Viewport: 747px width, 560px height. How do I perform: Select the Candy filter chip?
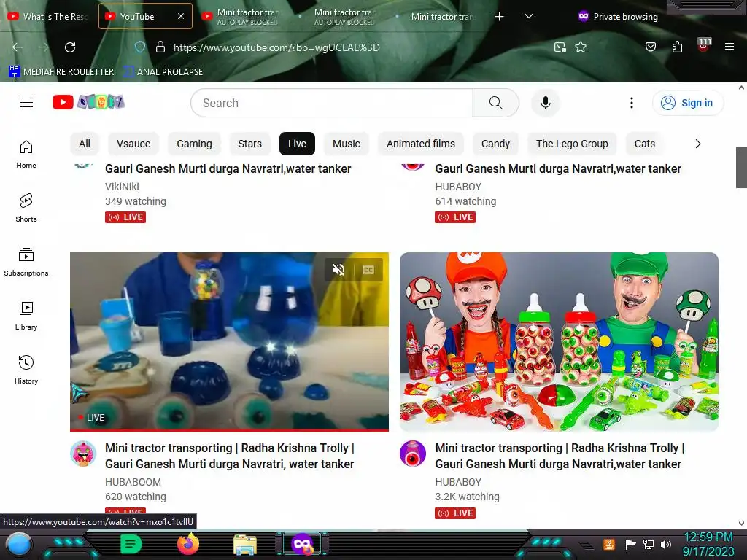(495, 144)
